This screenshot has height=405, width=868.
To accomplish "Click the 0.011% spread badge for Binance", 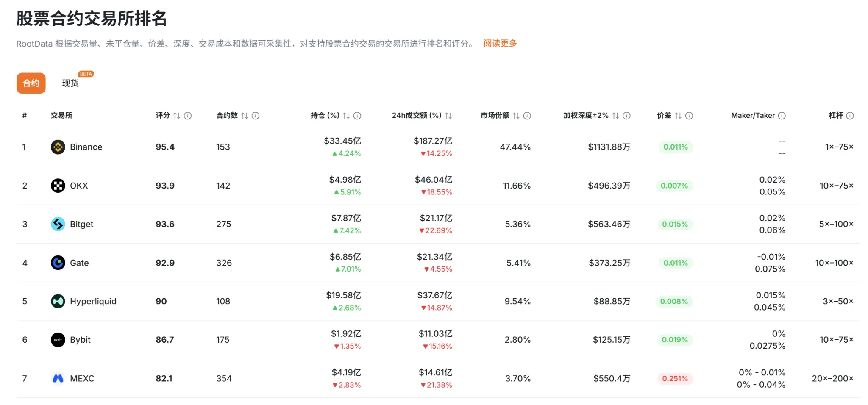I will coord(676,147).
